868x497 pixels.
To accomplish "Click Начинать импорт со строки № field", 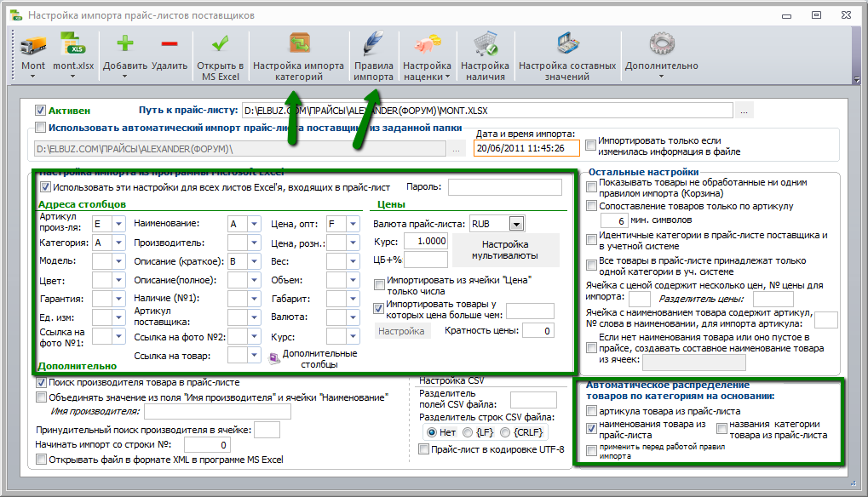I will tap(207, 445).
